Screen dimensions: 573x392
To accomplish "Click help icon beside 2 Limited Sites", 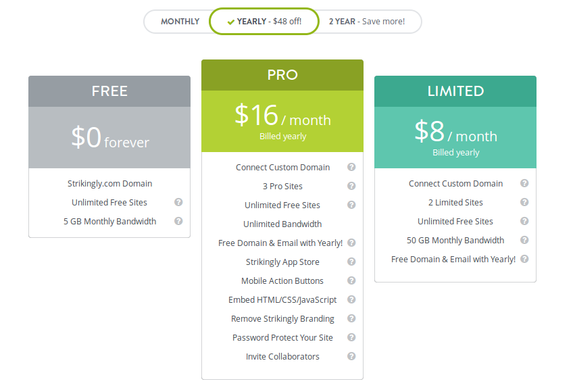I will [524, 202].
